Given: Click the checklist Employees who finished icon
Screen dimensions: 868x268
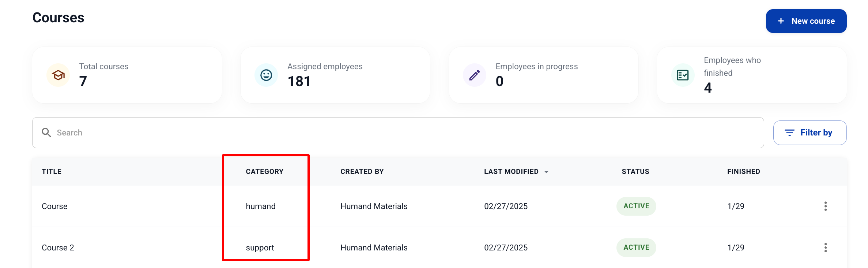Looking at the screenshot, I should 683,75.
